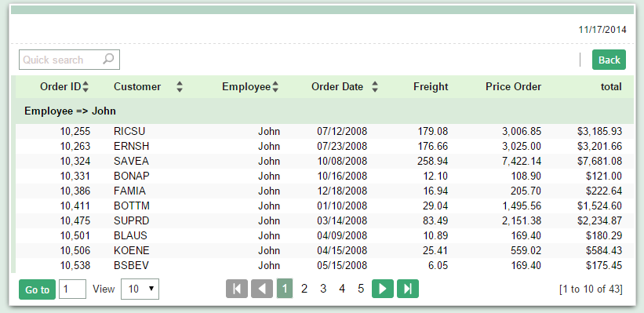Image resolution: width=644 pixels, height=313 pixels.
Task: Click the Go to page number input
Action: tap(73, 289)
